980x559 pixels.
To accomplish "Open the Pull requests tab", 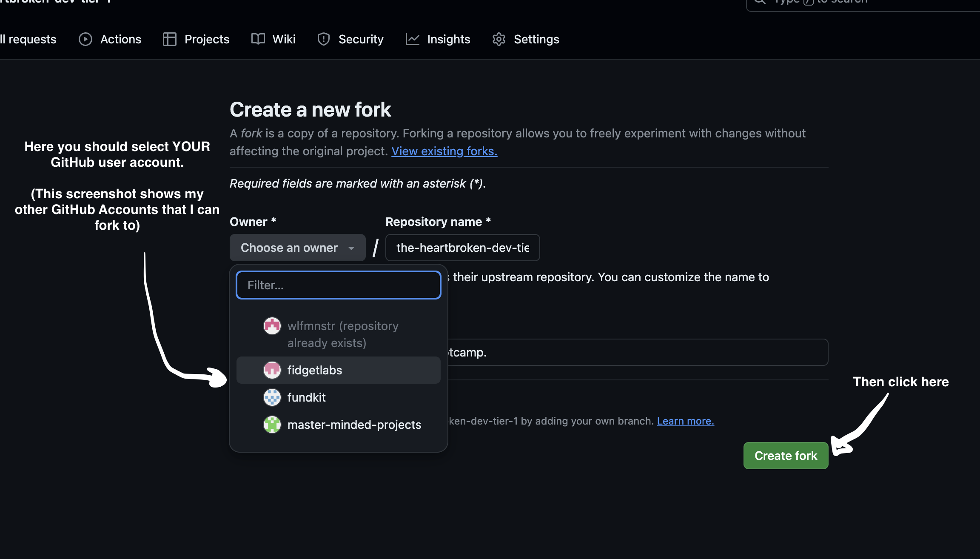I will pyautogui.click(x=28, y=39).
